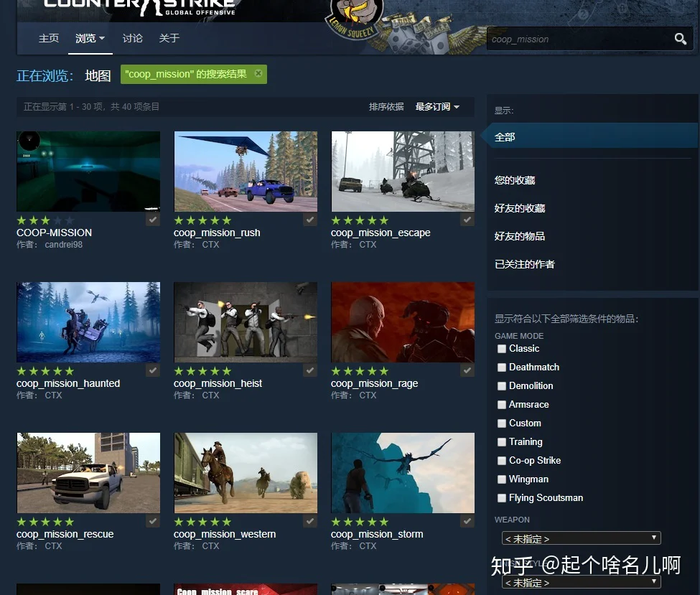View star rating of coop_mission_heist
Viewport: 700px width, 595px height.
202,371
